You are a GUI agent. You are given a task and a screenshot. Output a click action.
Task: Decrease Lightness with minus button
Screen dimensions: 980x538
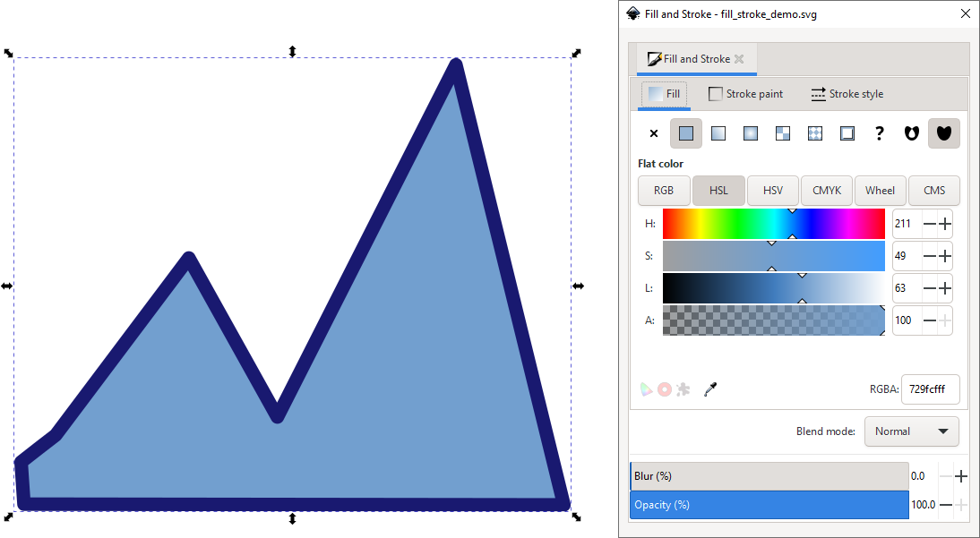click(930, 288)
